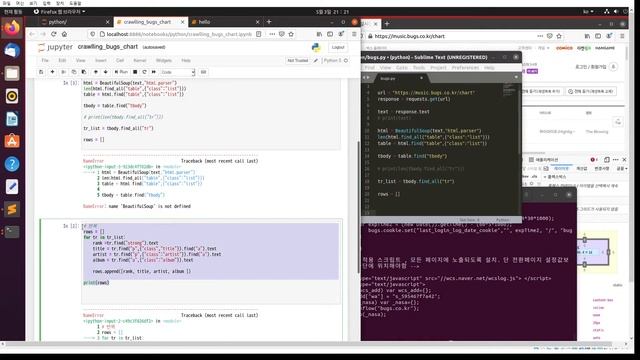Open Sublime Text Find menu
Image resolution: width=640 pixels, height=360 pixels.
click(x=370, y=67)
